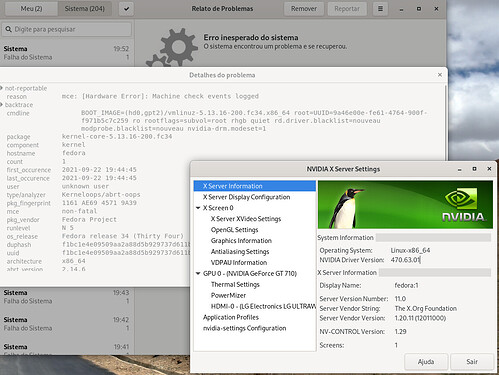Select the Sistema problem entry at 19:43

coord(67,297)
